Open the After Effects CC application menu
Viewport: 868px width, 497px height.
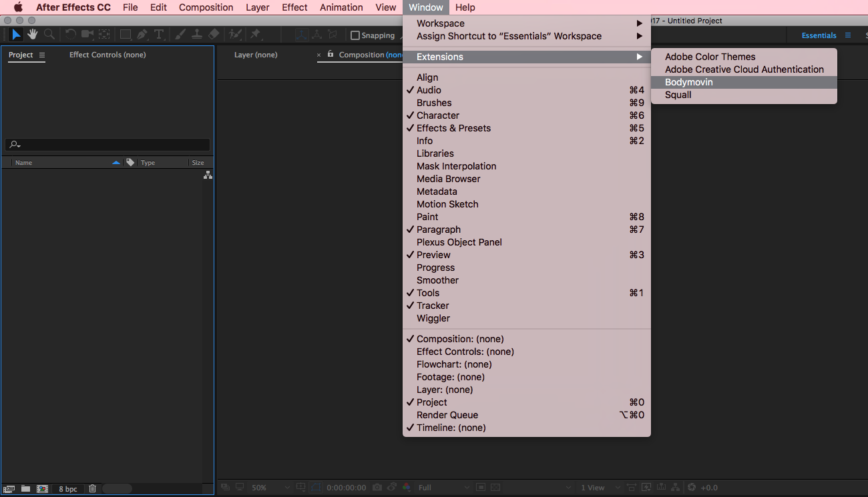(x=73, y=7)
